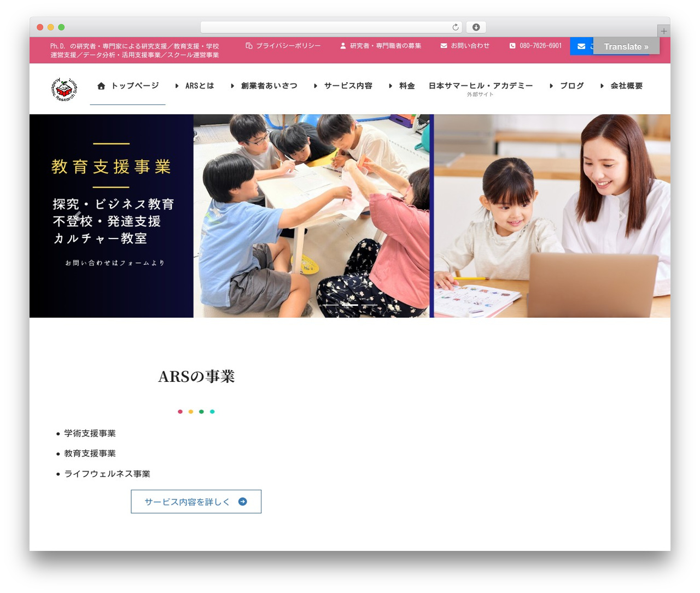Click the Academic Research Support logo
This screenshot has height=593, width=700.
(64, 89)
